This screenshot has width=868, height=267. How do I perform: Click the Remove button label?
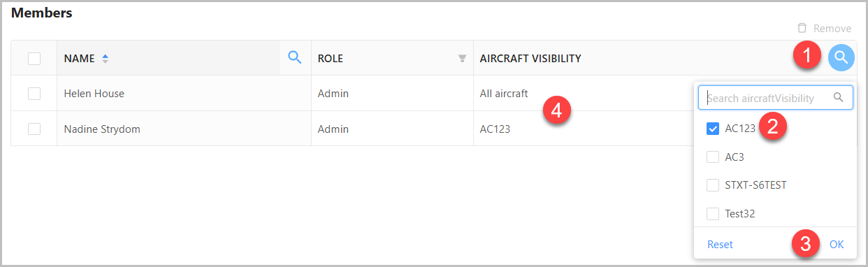tap(832, 29)
